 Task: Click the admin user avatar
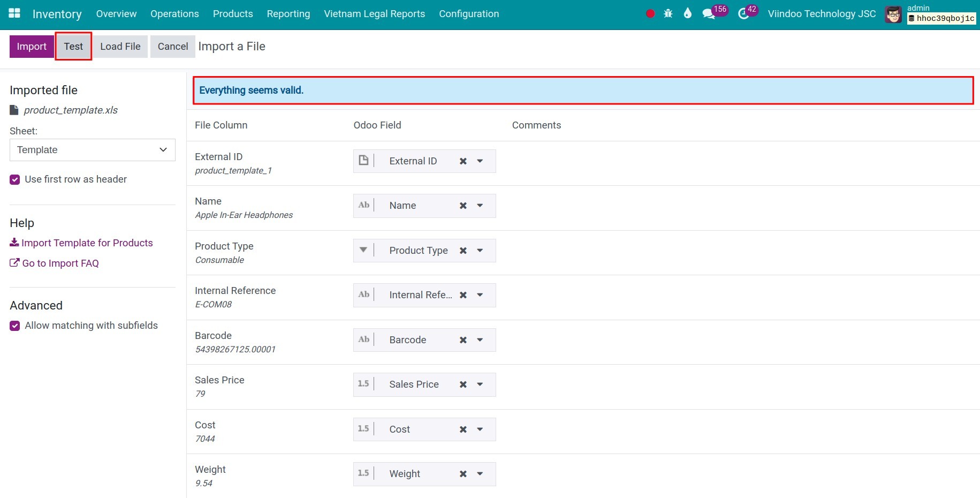point(893,14)
